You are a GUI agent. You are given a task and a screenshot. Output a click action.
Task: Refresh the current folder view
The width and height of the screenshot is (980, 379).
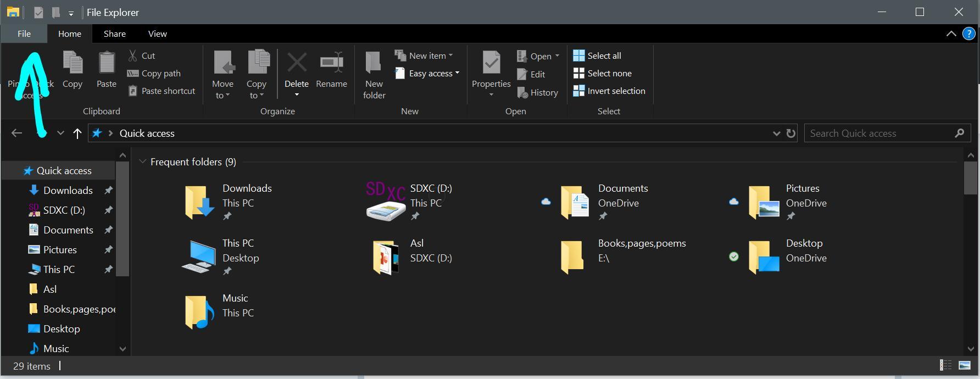791,133
